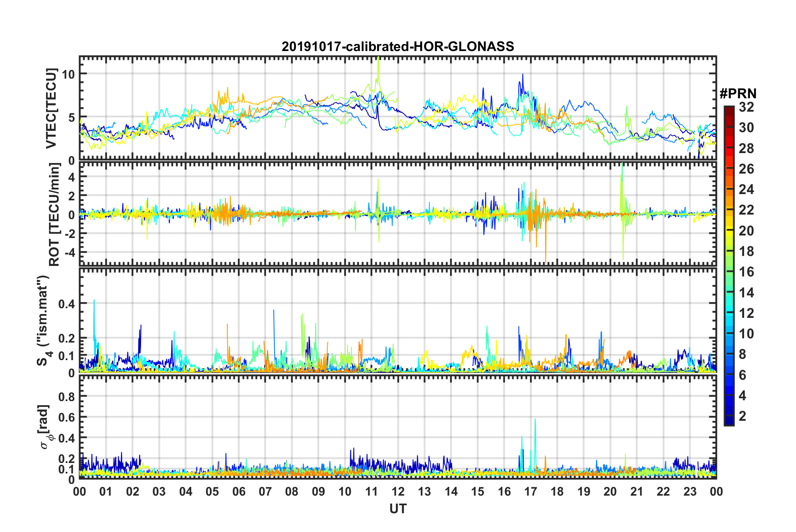Click inside the S4 scintillation plot panel
The width and height of the screenshot is (796, 532).
(x=398, y=320)
